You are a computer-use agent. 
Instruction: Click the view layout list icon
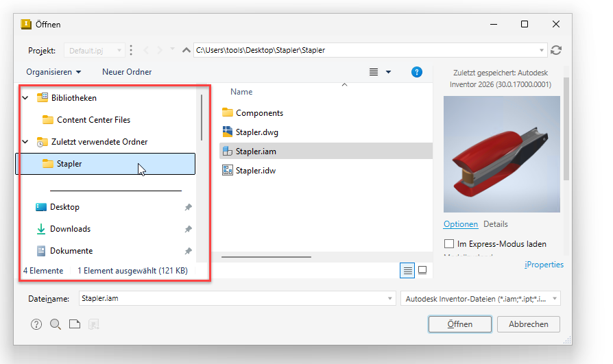(374, 72)
